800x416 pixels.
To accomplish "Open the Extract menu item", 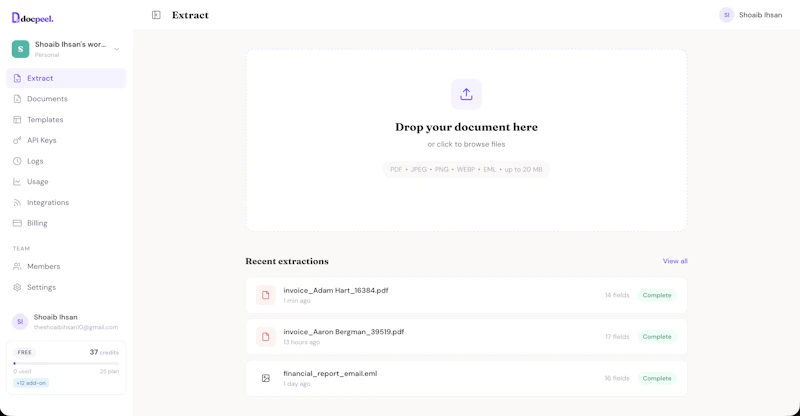I will pos(66,78).
